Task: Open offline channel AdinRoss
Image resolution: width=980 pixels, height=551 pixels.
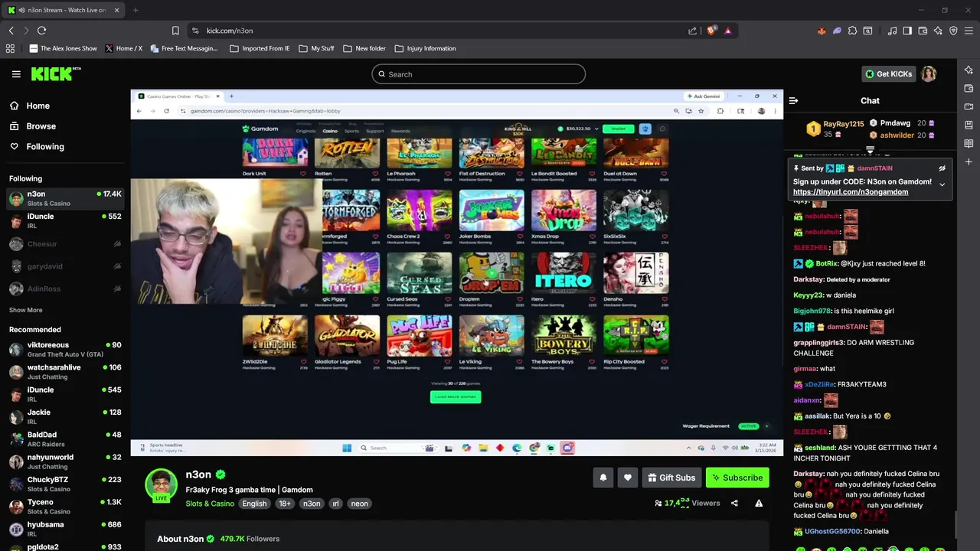Action: pyautogui.click(x=65, y=289)
